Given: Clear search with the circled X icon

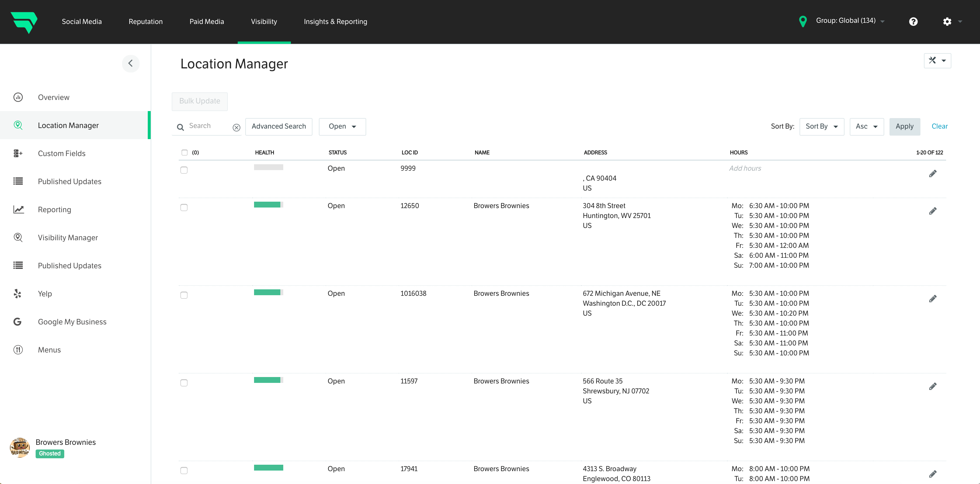Looking at the screenshot, I should 236,127.
